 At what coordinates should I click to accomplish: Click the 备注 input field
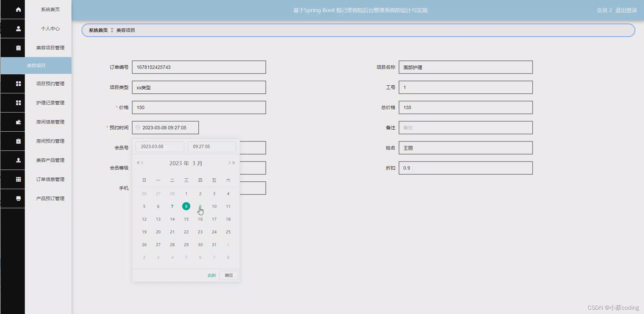pos(466,128)
